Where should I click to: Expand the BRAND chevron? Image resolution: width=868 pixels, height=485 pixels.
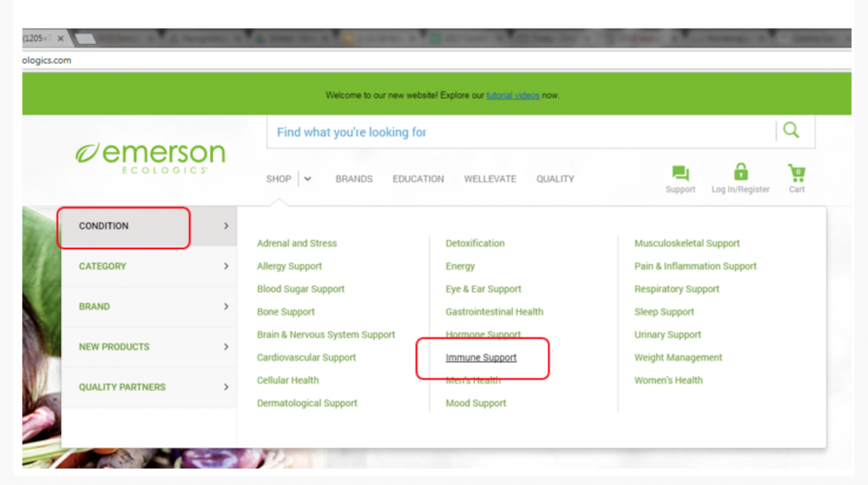coord(225,306)
